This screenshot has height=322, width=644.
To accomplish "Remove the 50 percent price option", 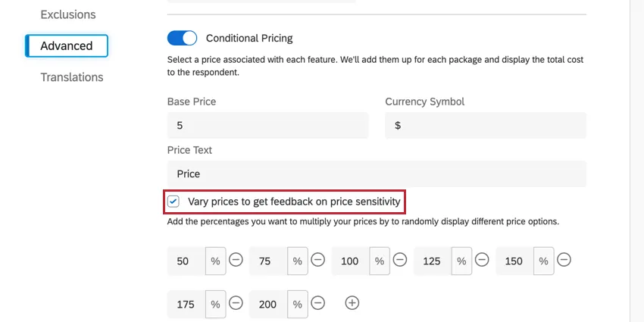I will tap(236, 261).
